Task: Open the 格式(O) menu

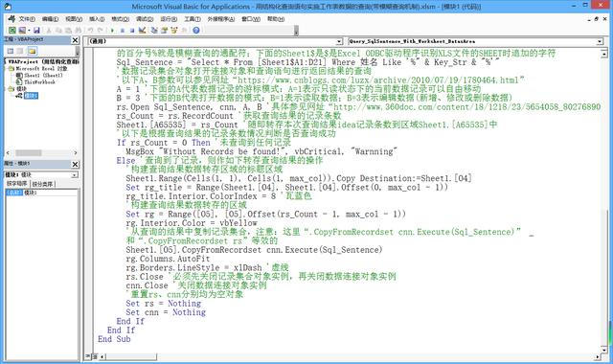Action: [120, 19]
